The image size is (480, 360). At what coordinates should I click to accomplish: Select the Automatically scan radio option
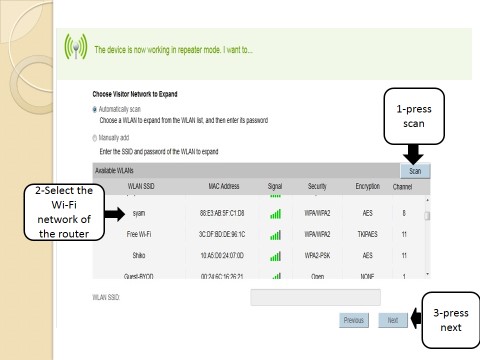tap(94, 110)
